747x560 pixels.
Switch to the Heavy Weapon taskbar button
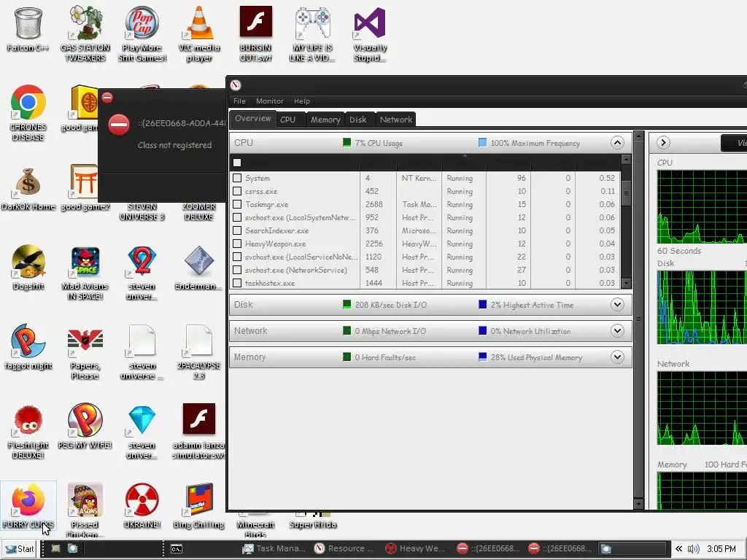(x=416, y=548)
